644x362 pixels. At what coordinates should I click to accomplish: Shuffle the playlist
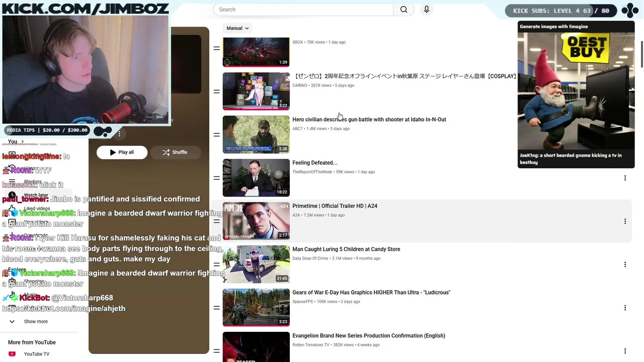click(x=175, y=152)
